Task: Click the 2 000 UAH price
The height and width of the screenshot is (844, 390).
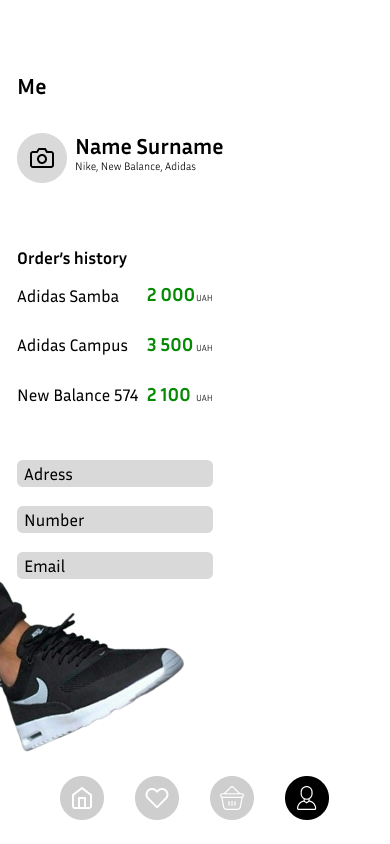Action: coord(180,296)
